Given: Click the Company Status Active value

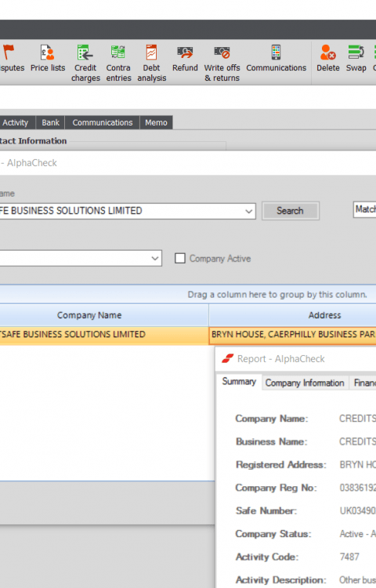Looking at the screenshot, I should coord(358,534).
